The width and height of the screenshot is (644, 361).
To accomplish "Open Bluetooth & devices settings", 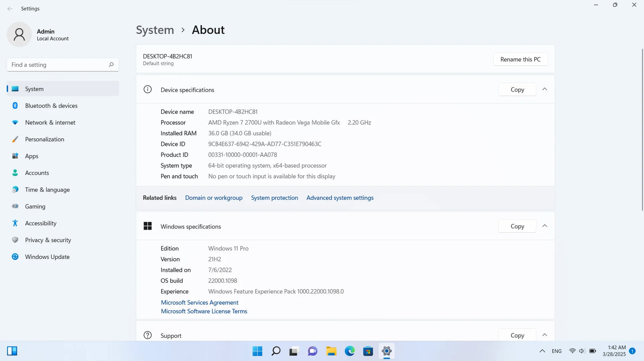I will (x=51, y=105).
